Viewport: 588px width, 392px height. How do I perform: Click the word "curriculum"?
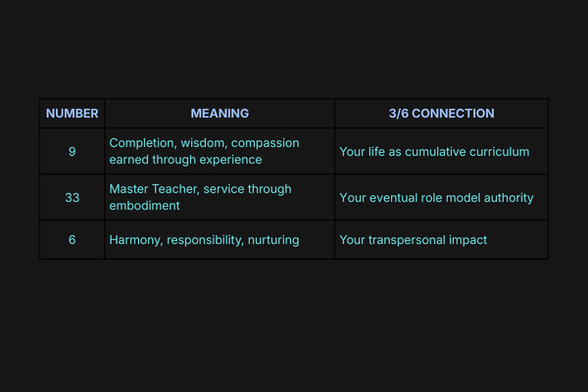[x=500, y=152]
